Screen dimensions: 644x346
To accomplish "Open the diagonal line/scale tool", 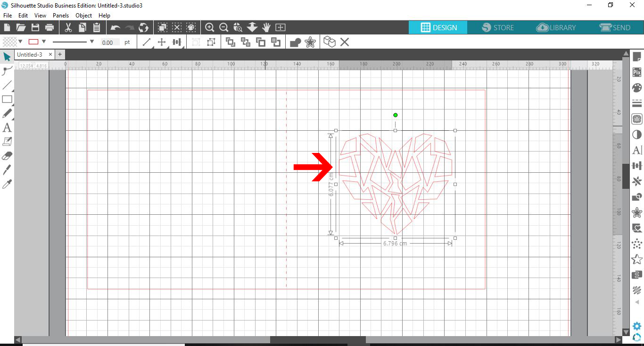I will pos(147,42).
